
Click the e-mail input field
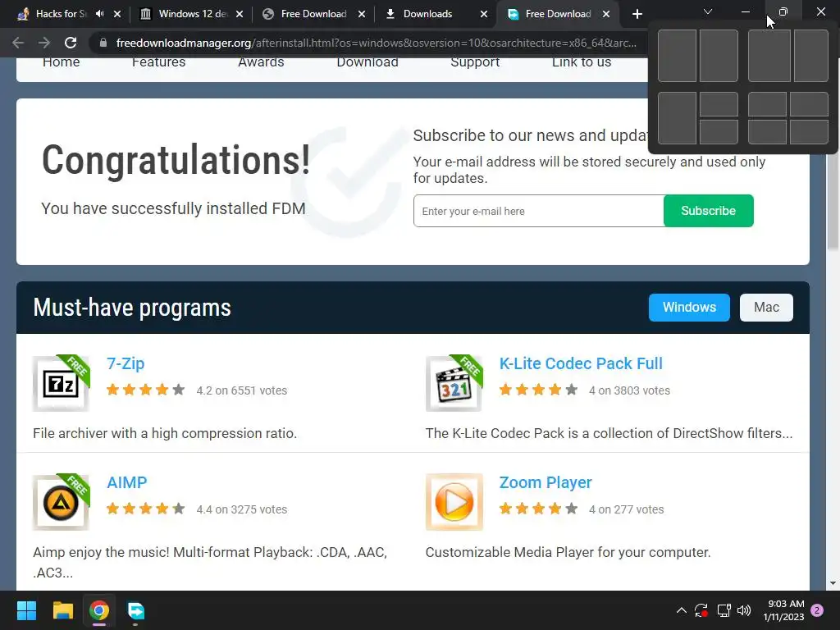(x=538, y=211)
